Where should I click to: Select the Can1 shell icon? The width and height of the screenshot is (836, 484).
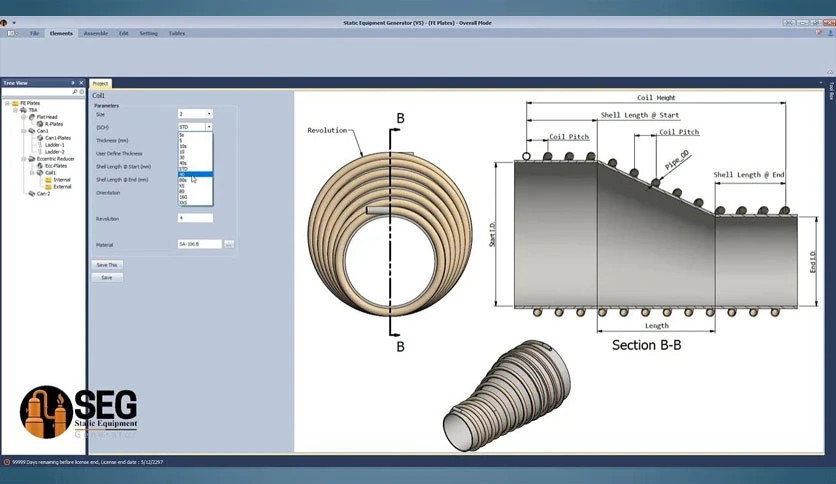[32, 131]
